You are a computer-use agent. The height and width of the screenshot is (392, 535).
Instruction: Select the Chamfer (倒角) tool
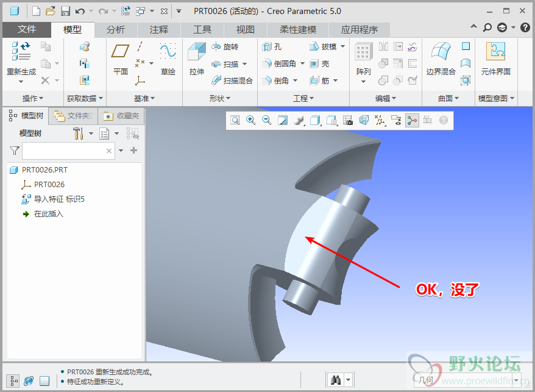pos(275,80)
